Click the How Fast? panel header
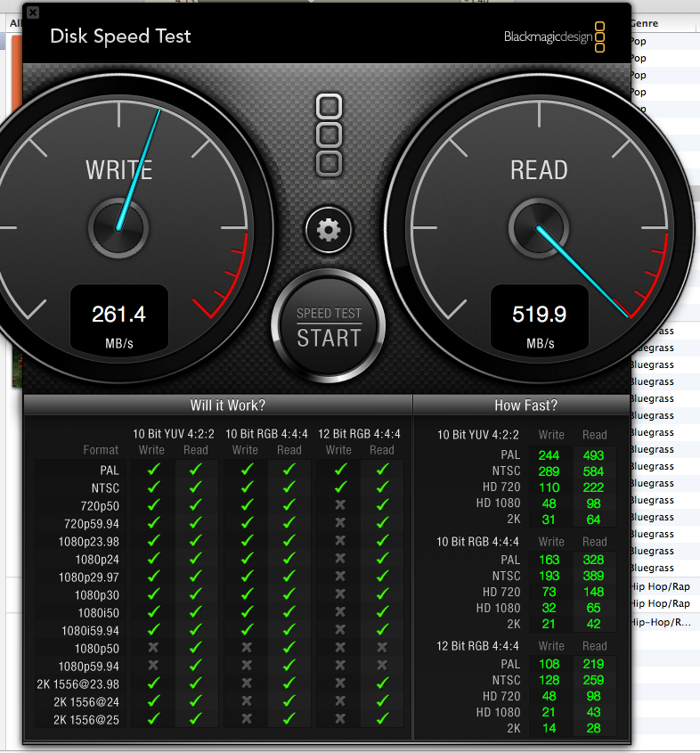 [x=522, y=405]
